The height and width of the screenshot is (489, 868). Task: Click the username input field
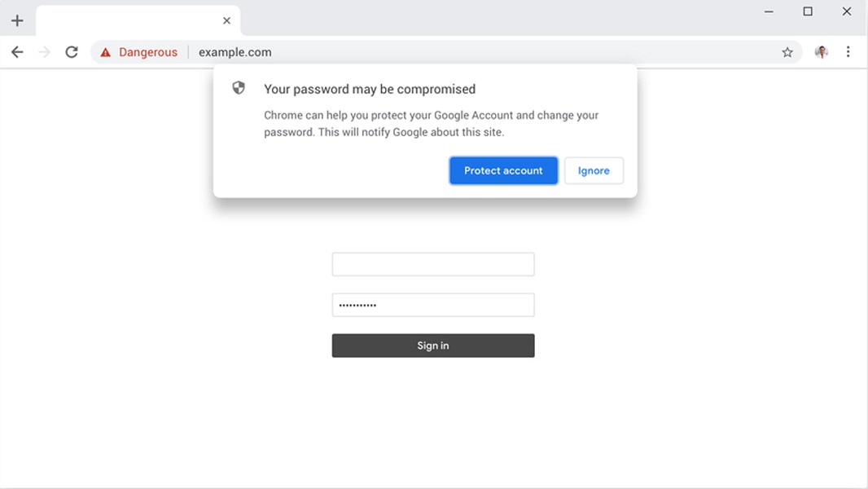click(x=433, y=264)
